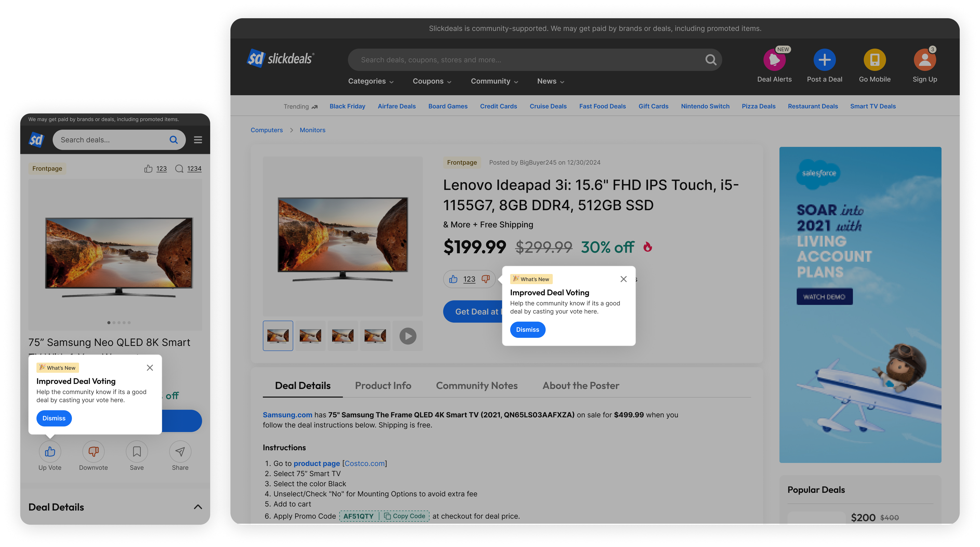980x547 pixels.
Task: Click the Salesforce Watch Demo ad button
Action: coord(825,297)
